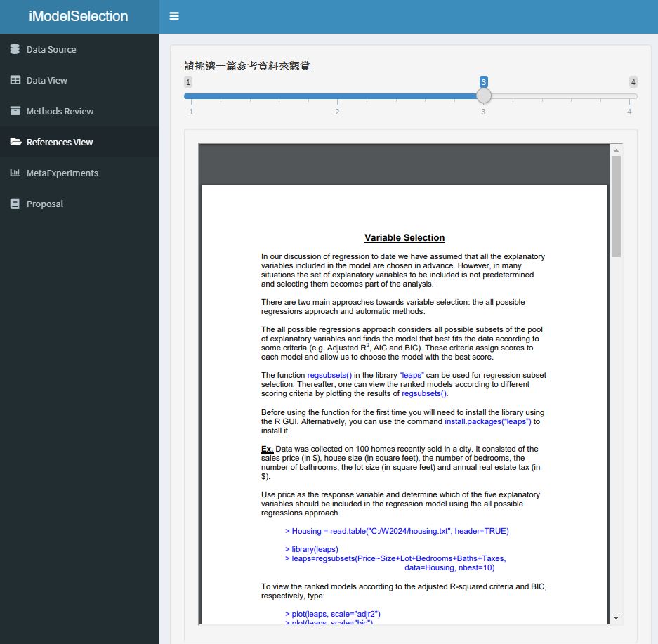Set slider to tick label 1

[191, 112]
